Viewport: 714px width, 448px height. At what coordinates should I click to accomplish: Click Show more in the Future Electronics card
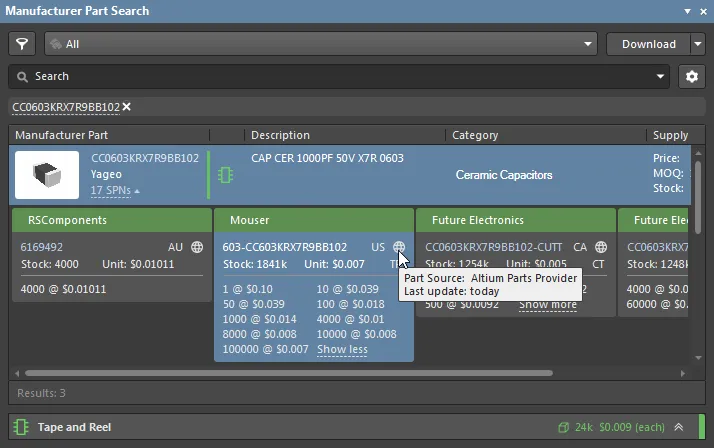(x=548, y=305)
